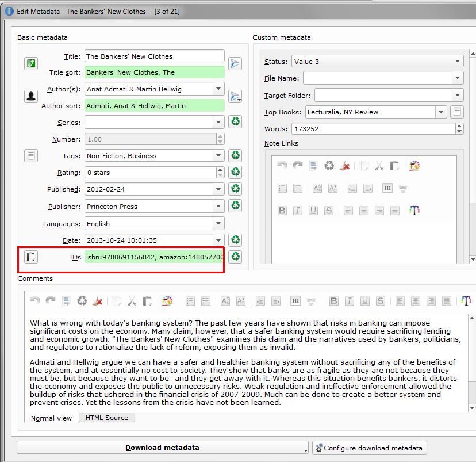This screenshot has width=476, height=462.
Task: Open the Published date dropdown
Action: [218, 189]
